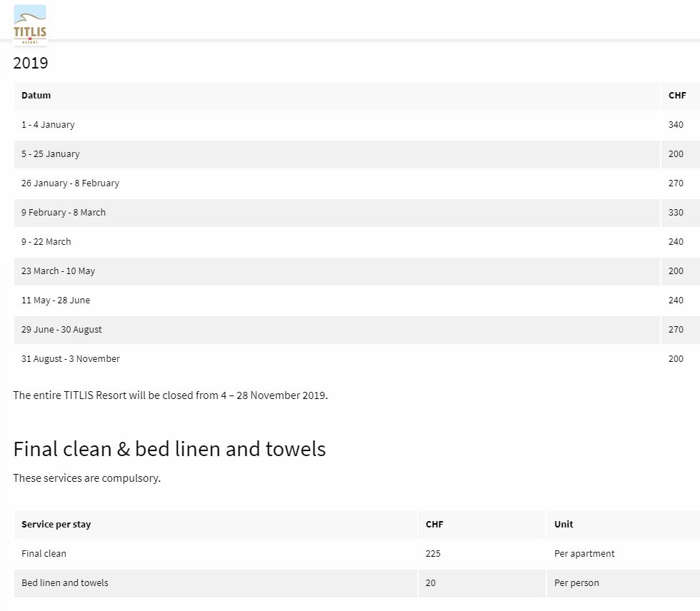Click the Bed linen and towels row
This screenshot has height=611, width=700.
point(65,583)
